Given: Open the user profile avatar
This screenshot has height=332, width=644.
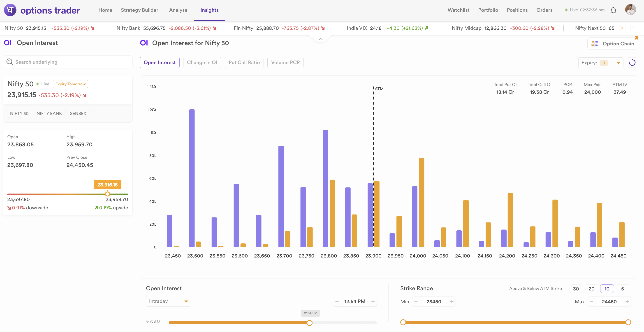Looking at the screenshot, I should (630, 10).
